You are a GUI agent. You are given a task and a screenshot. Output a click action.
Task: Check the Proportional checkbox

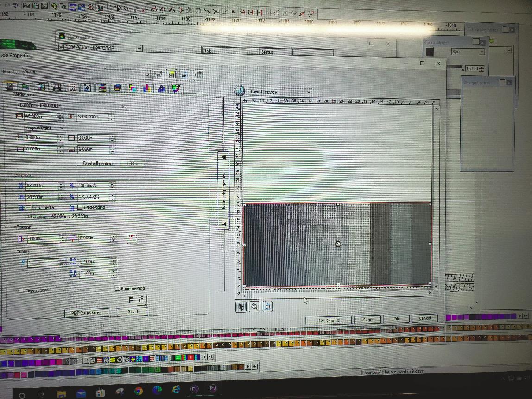(80, 207)
